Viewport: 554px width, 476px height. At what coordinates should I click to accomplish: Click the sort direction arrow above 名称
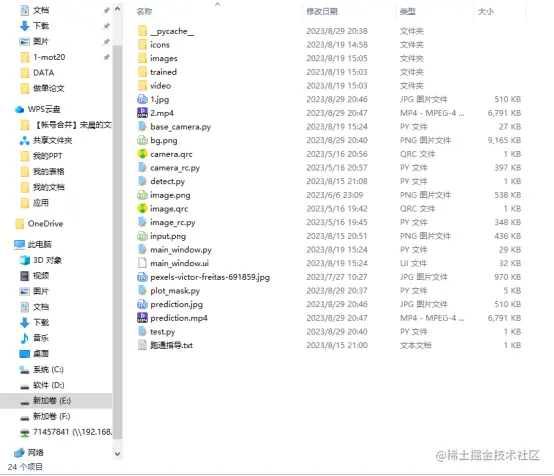tap(218, 4)
